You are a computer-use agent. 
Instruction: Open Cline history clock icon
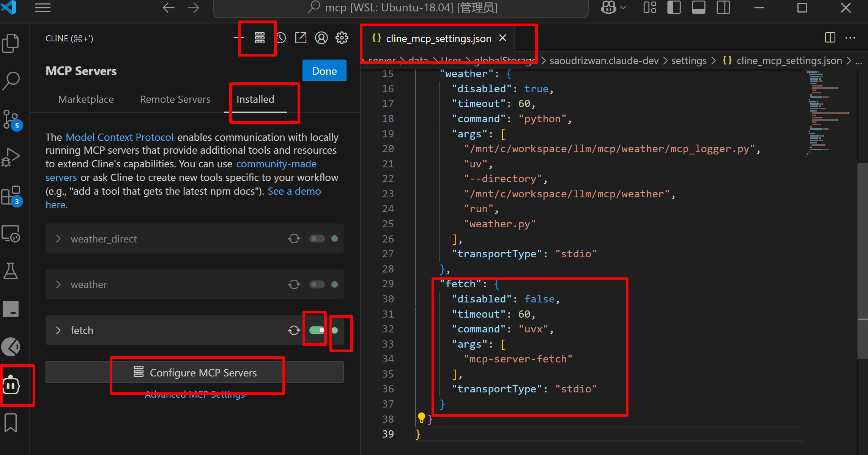281,38
